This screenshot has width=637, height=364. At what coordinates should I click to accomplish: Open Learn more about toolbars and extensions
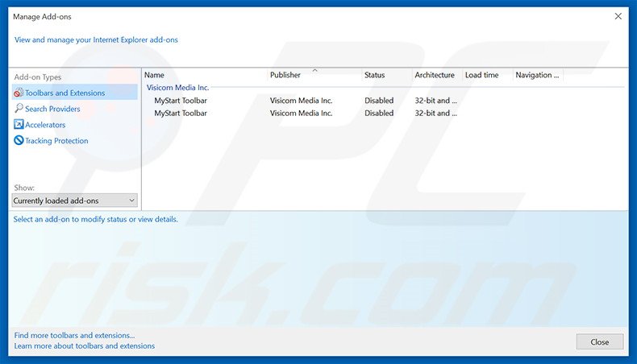pyautogui.click(x=84, y=346)
